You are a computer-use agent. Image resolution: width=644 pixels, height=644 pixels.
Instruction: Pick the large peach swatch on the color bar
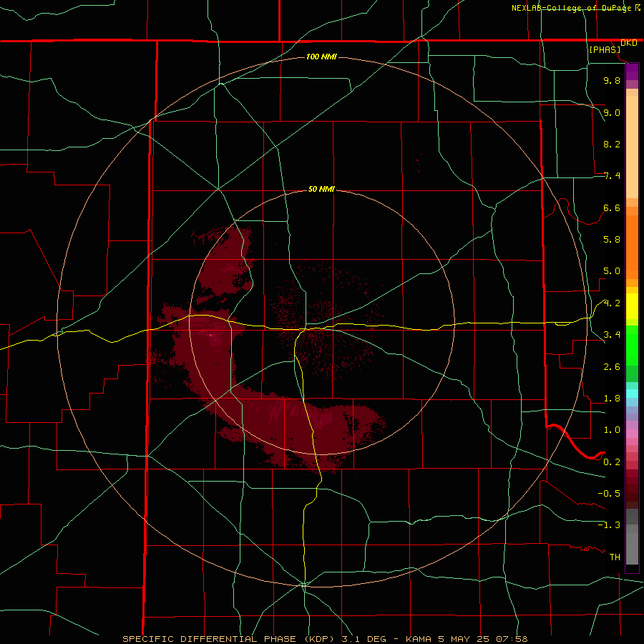(x=632, y=147)
